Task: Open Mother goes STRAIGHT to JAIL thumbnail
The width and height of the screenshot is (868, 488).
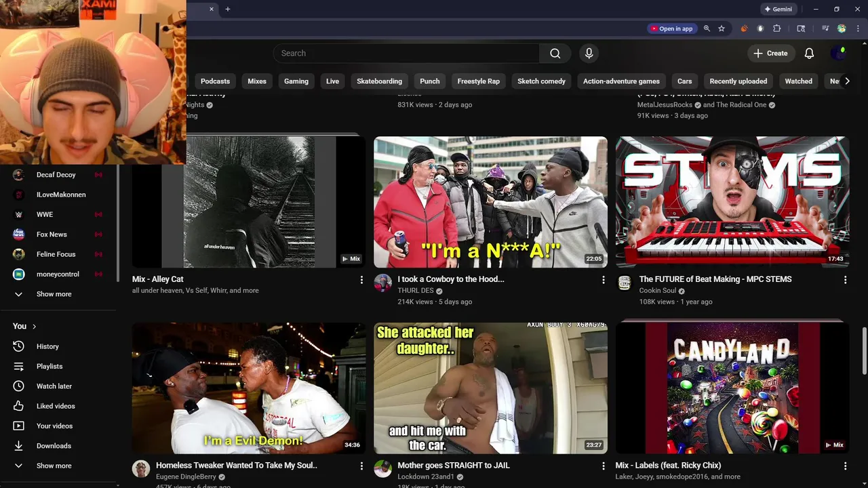Action: 490,388
